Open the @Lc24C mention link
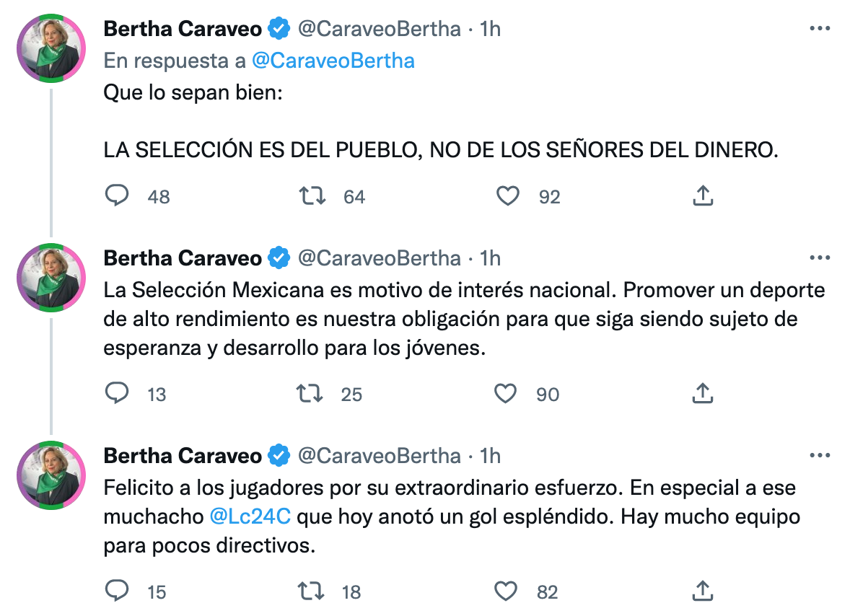850x616 pixels. (x=250, y=517)
